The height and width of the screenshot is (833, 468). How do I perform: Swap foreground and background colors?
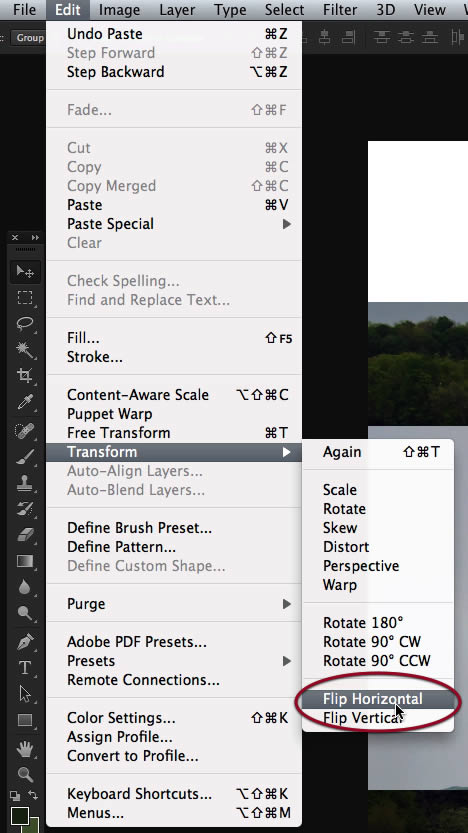point(33,795)
